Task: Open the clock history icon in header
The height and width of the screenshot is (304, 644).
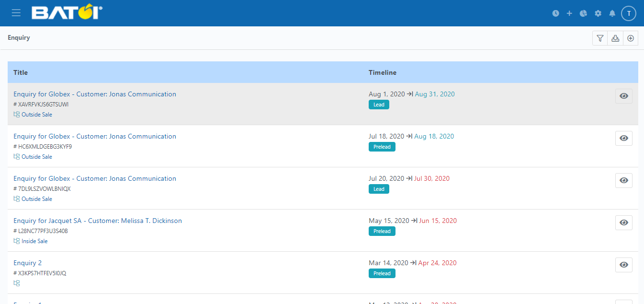Action: coord(555,13)
